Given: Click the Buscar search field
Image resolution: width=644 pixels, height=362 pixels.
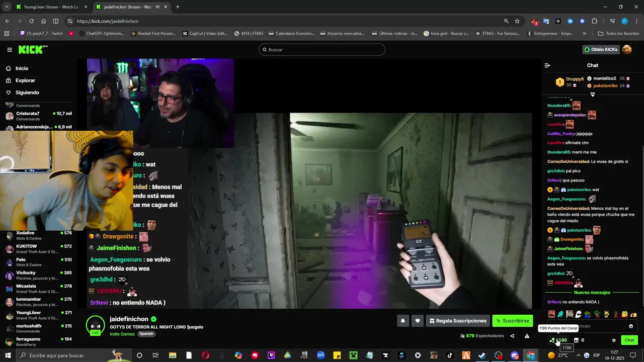Looking at the screenshot, I should point(322,50).
